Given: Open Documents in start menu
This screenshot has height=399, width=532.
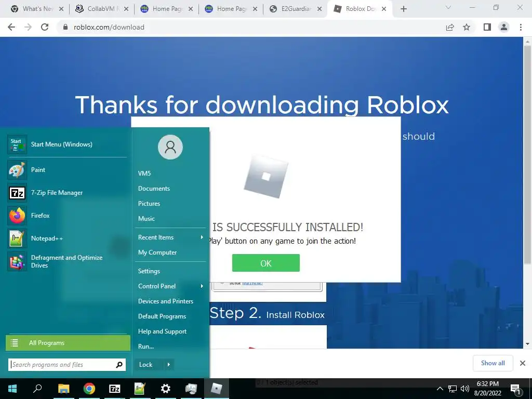Looking at the screenshot, I should [154, 188].
